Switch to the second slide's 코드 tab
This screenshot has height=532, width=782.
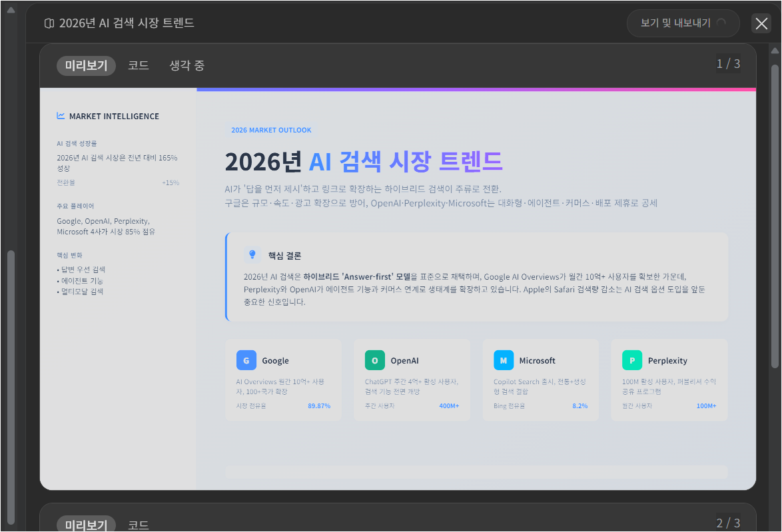138,525
